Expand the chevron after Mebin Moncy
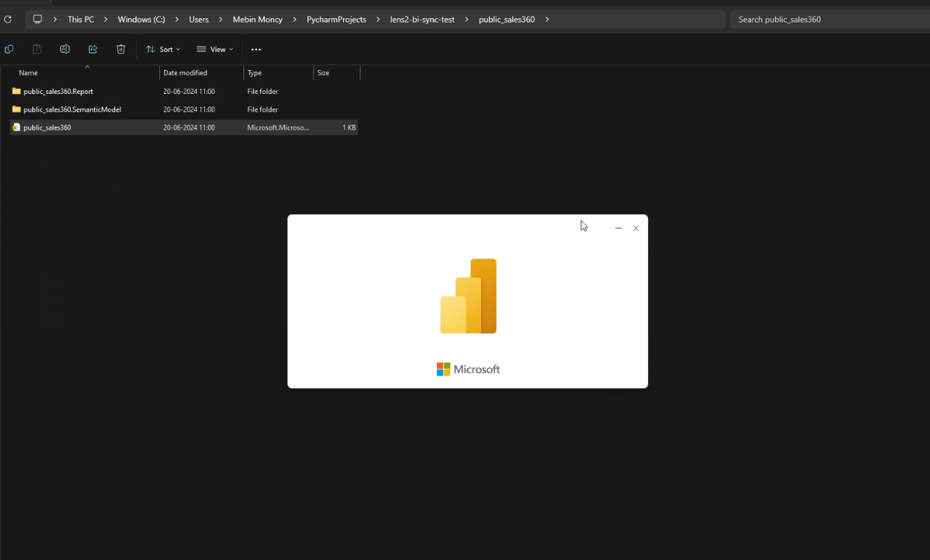 tap(295, 20)
